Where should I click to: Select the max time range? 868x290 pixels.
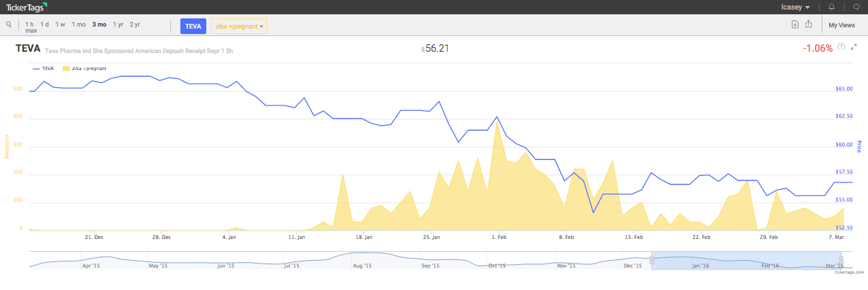[x=31, y=31]
